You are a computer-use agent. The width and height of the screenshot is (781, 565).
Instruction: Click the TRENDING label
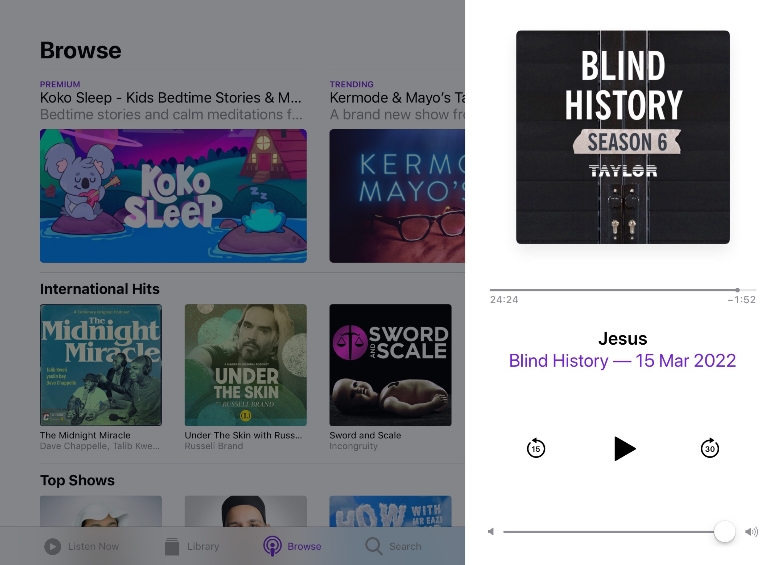[352, 84]
